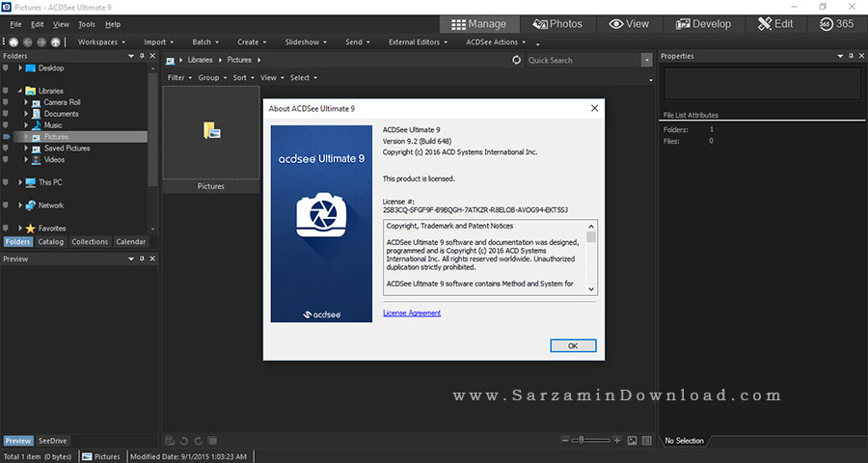Collapse the Libraries tree node
The width and height of the screenshot is (868, 463).
(20, 91)
